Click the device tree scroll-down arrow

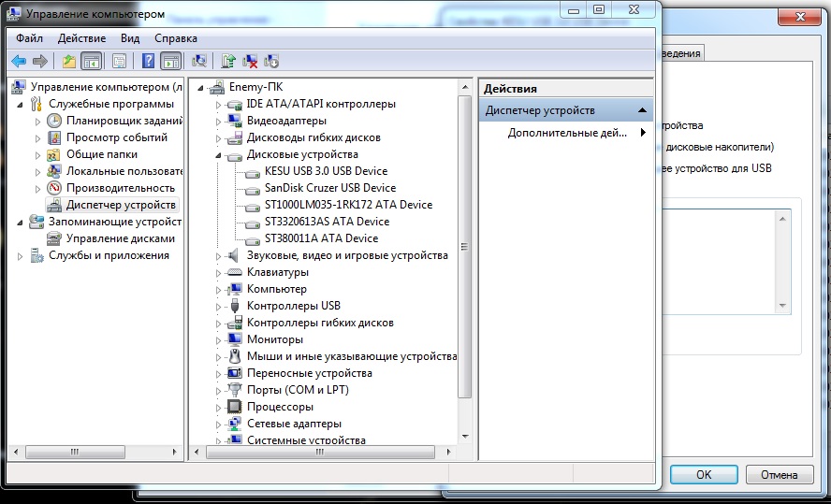(465, 437)
